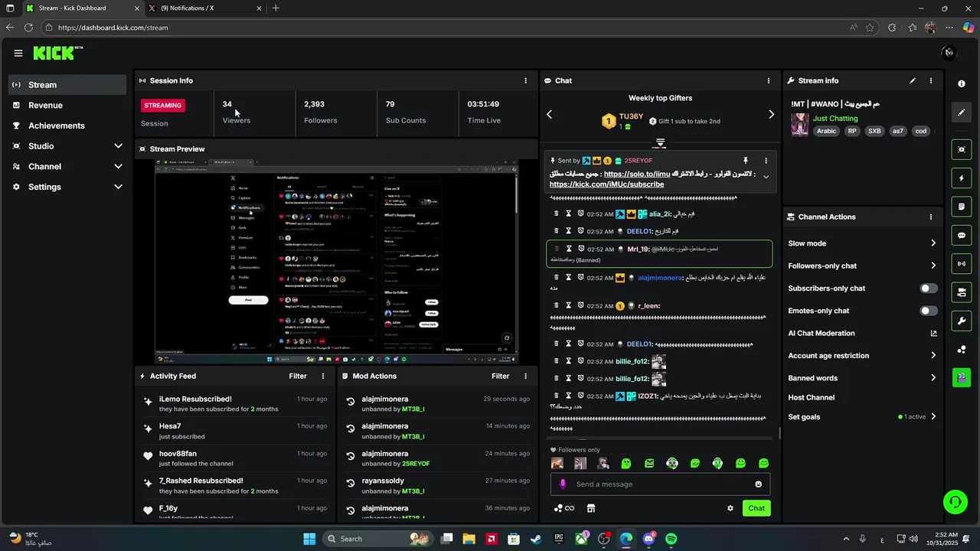Click the info icon in the right rail

point(962,84)
